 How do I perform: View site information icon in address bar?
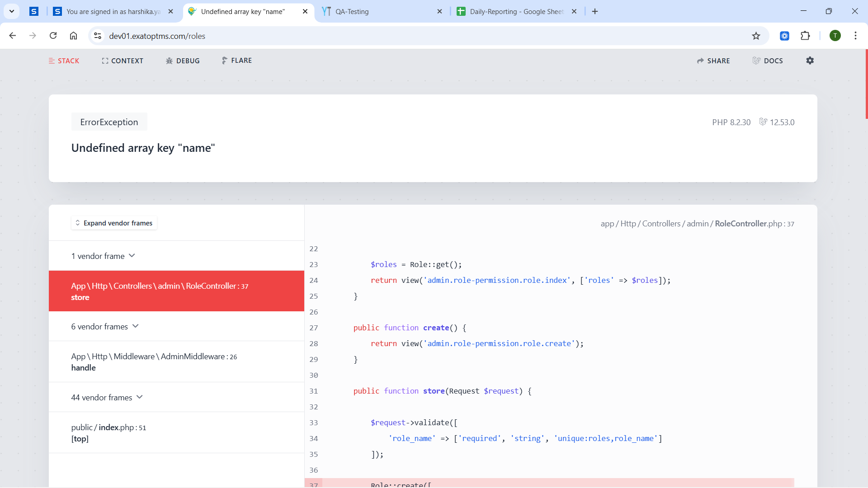pyautogui.click(x=97, y=36)
